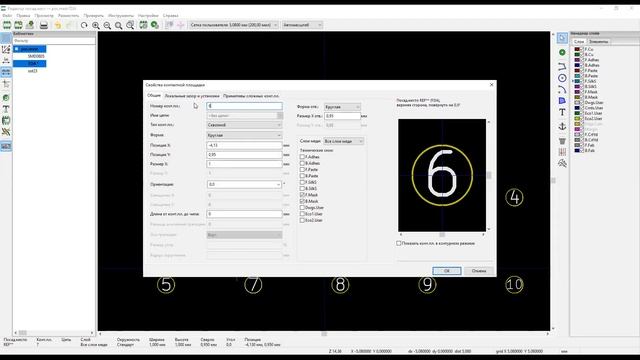Toggle pad outline display icon in left toolbar
640x360 pixels.
6,98
